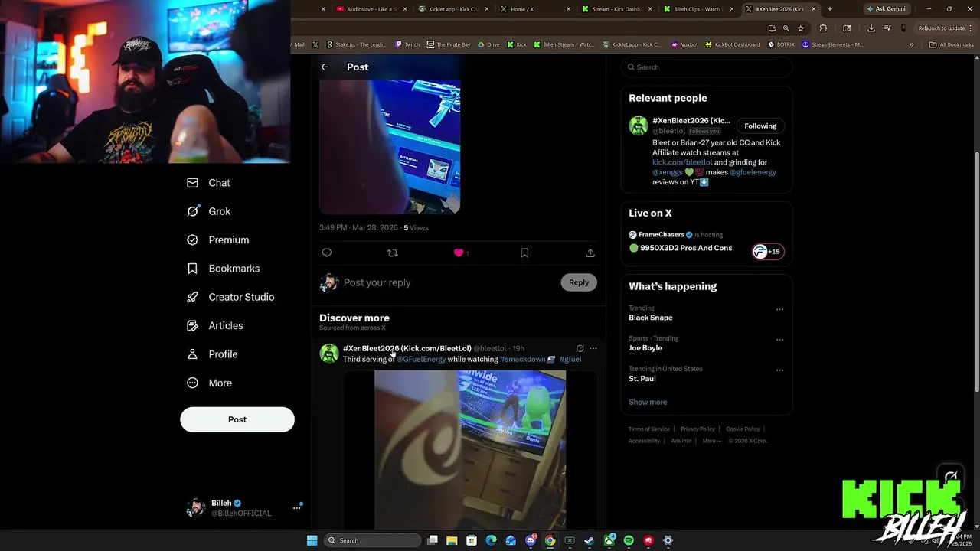This screenshot has width=980, height=551.
Task: Open the Privacy Policy link
Action: 697,429
